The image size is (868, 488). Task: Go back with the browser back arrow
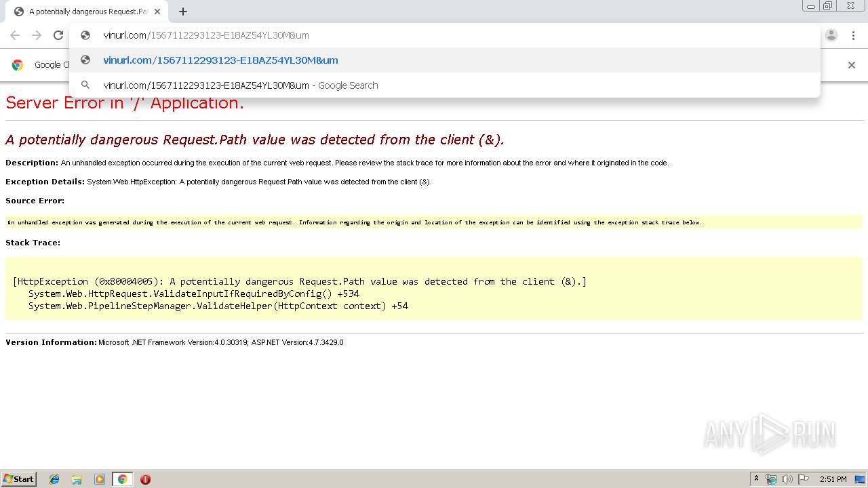pos(15,35)
